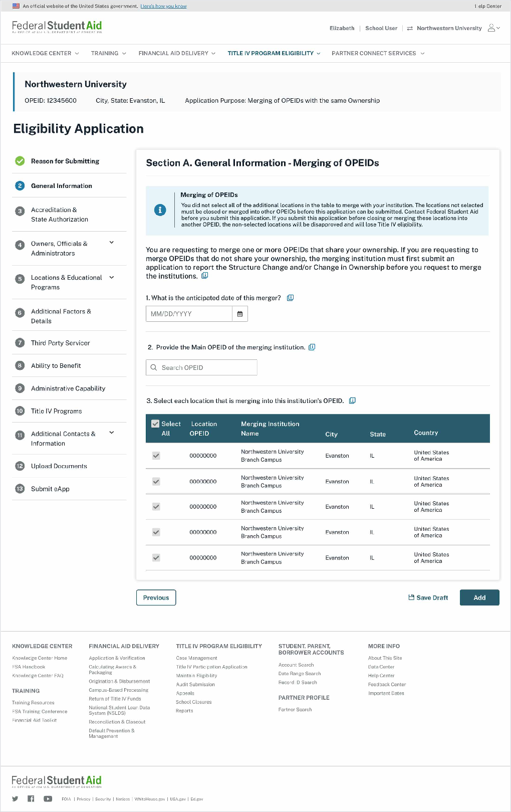Click the Search OPEID input field

201,367
